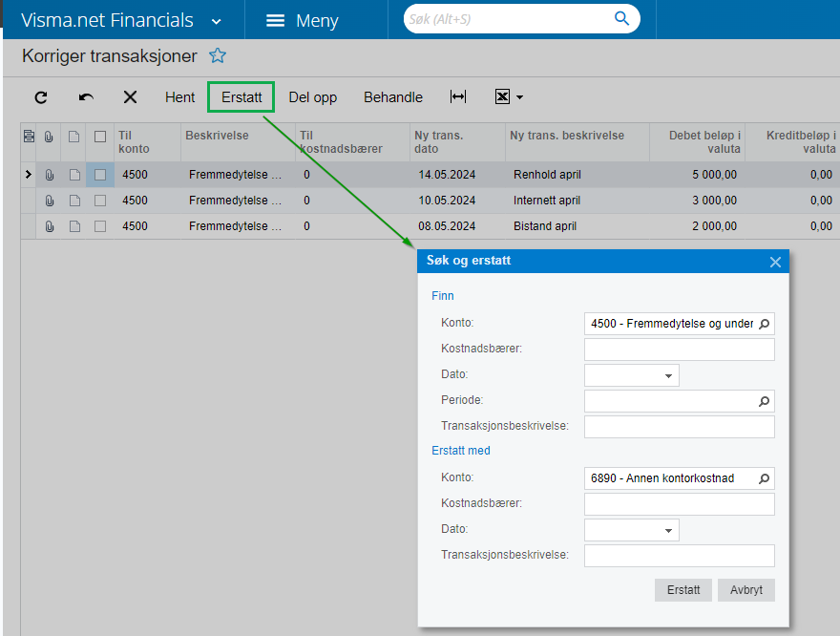Click the note icon on Internett april row
This screenshot has height=636, width=840.
coord(74,201)
